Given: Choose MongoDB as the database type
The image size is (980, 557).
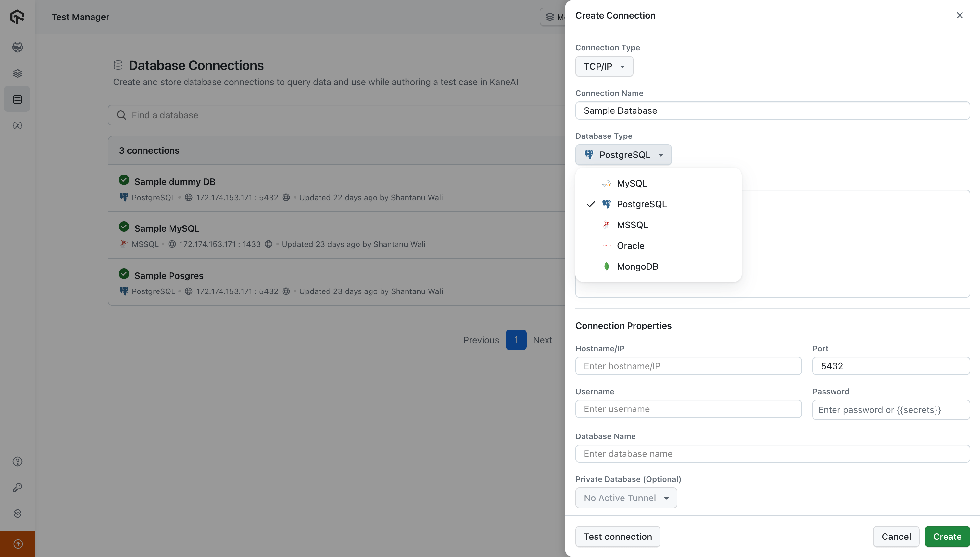Looking at the screenshot, I should (637, 266).
